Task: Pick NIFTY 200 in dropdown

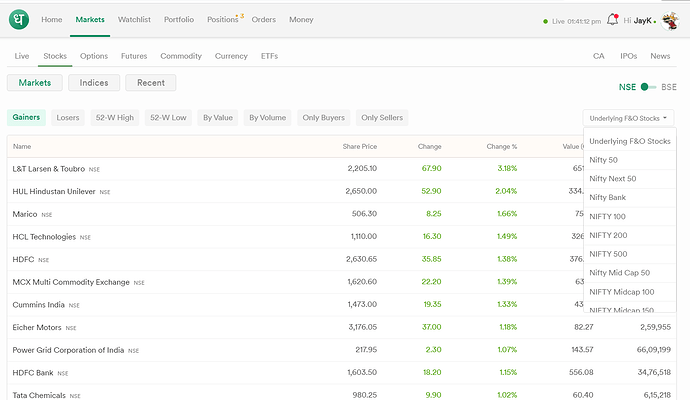Action: click(x=629, y=235)
